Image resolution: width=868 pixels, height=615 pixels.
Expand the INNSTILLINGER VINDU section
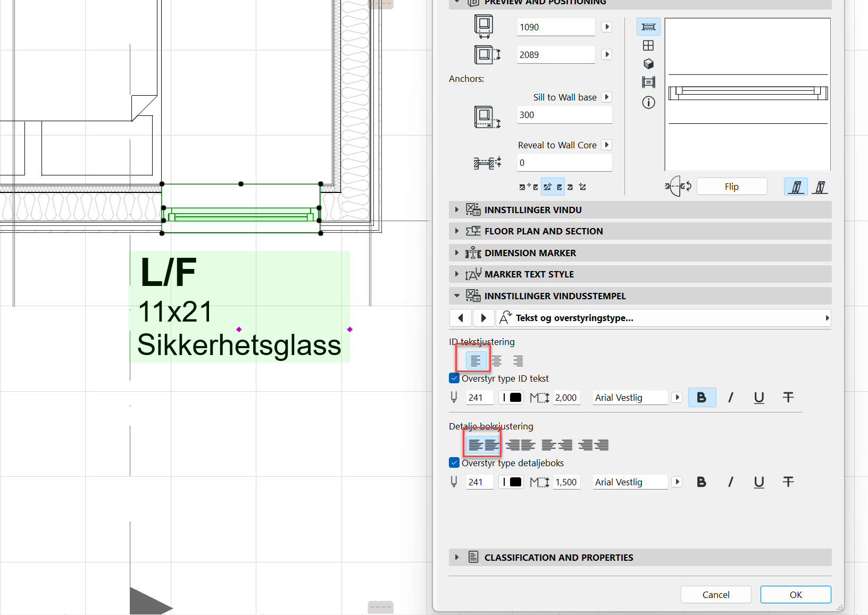[457, 210]
